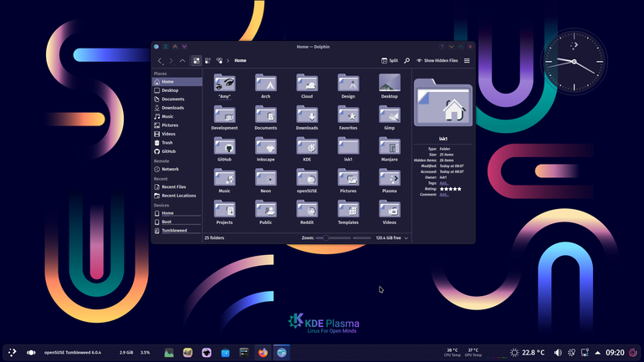Go back with the Dolphin back arrow

click(160, 61)
